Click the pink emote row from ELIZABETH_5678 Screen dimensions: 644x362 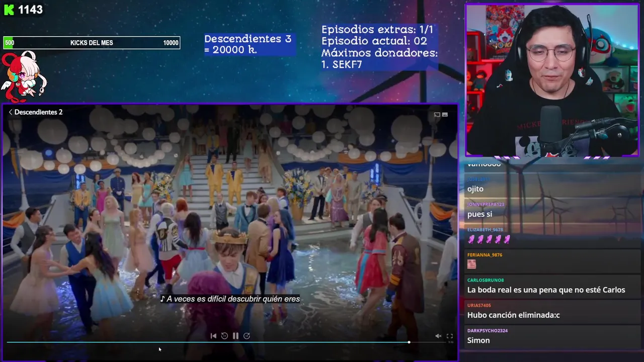(489, 239)
